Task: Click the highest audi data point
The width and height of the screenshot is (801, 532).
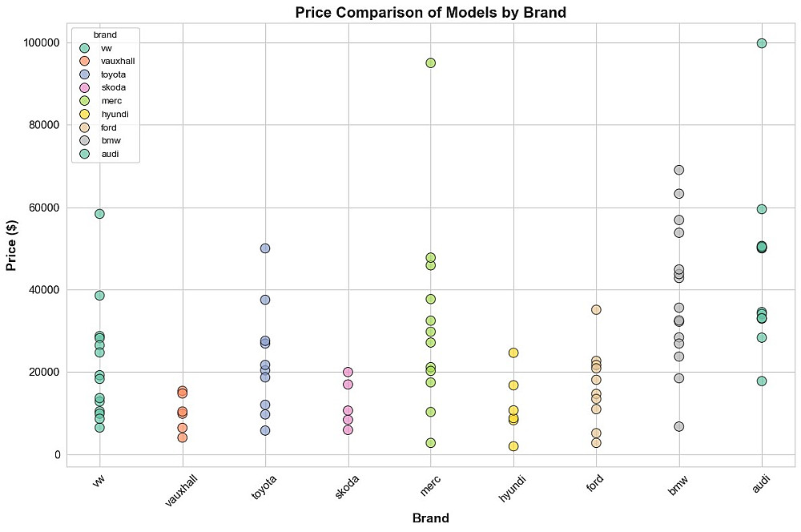Action: point(762,43)
